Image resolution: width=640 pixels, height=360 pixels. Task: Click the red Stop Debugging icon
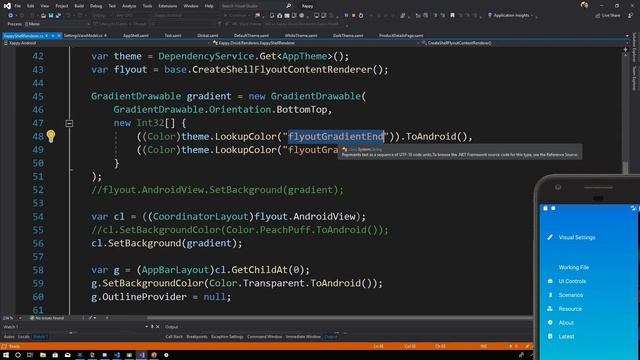tap(353, 16)
